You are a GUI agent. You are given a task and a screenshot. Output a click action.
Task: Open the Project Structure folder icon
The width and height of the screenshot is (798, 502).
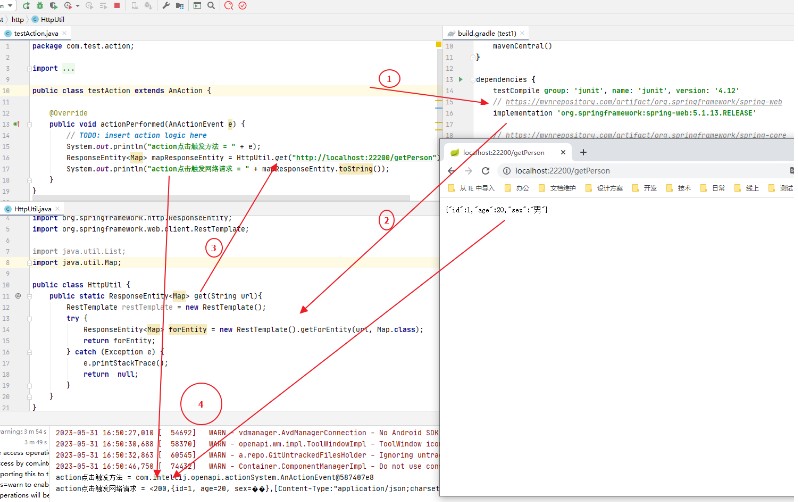click(x=180, y=6)
